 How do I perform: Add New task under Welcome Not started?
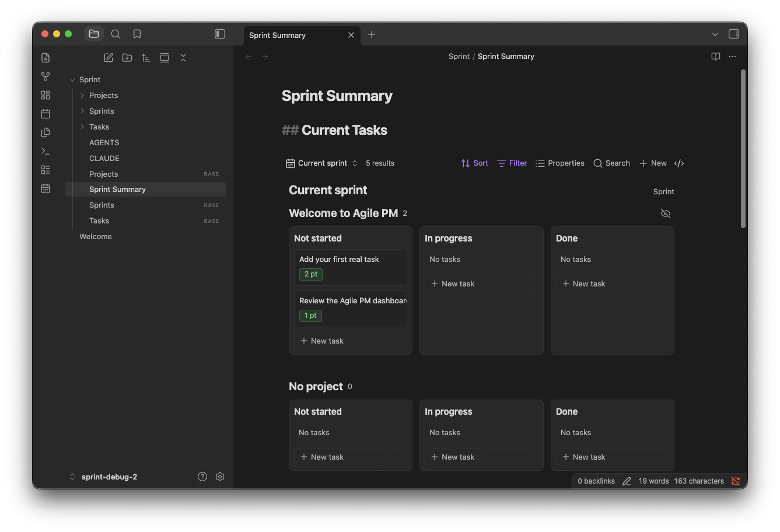click(351, 341)
